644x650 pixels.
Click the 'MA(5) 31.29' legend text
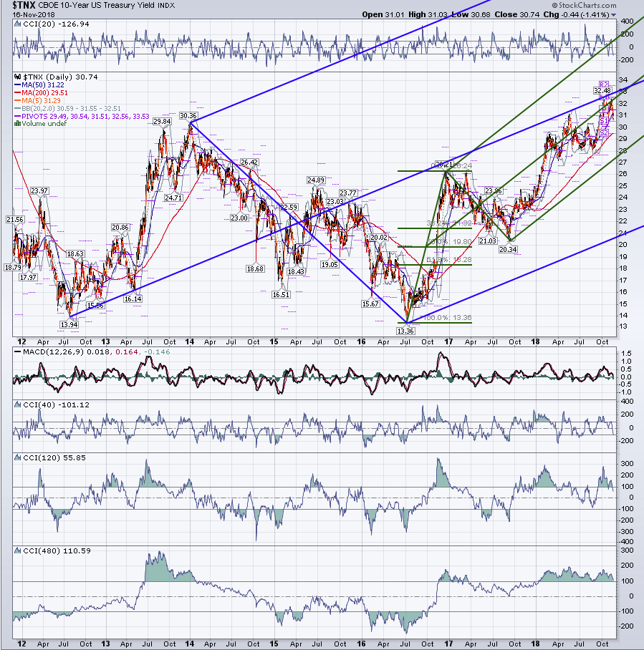pos(41,101)
